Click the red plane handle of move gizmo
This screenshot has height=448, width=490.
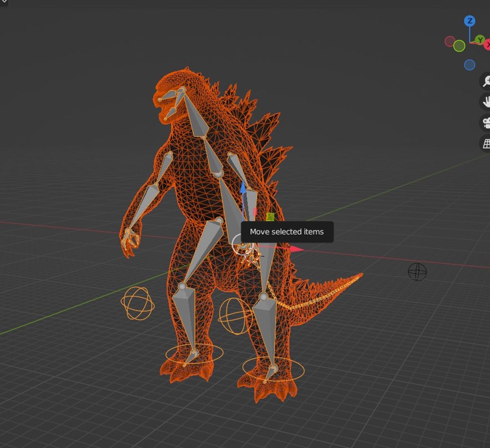click(255, 212)
